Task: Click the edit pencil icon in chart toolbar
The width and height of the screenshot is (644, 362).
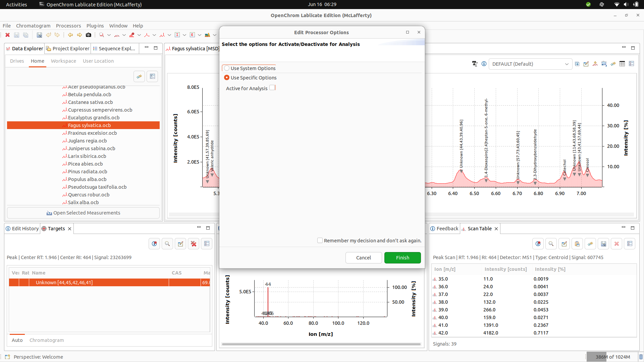Action: click(x=586, y=64)
